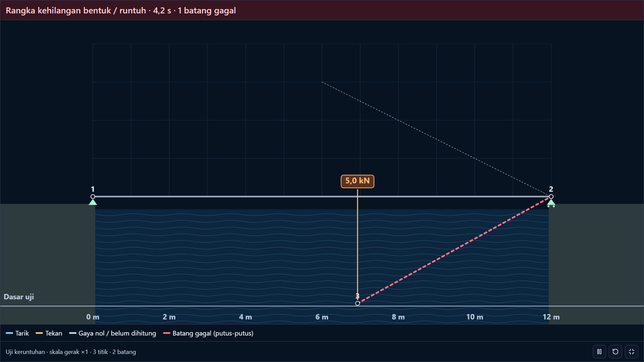Click the green roller support under node 2
644x362 pixels.
(551, 203)
